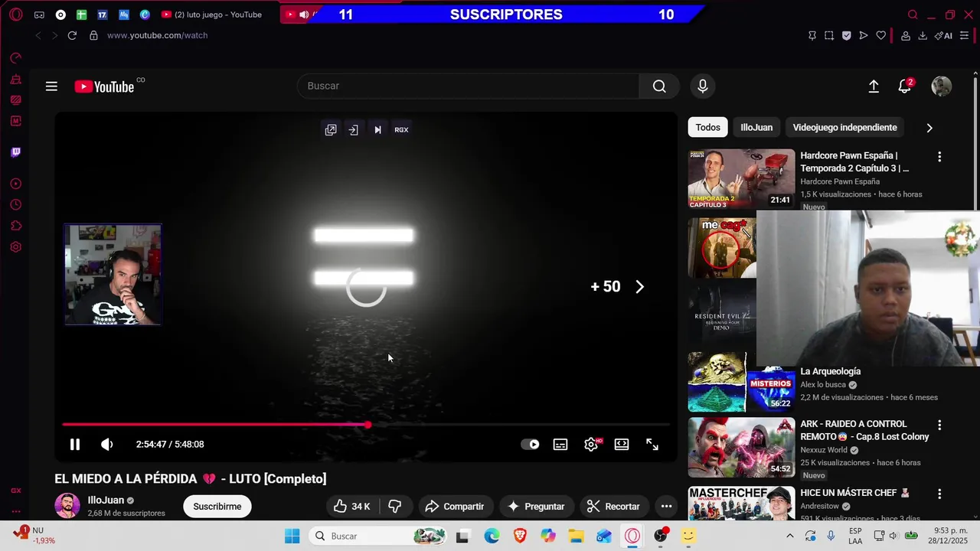Open options menu for Hice un Máster Chef video
Screen dimensions: 980x551
939,494
